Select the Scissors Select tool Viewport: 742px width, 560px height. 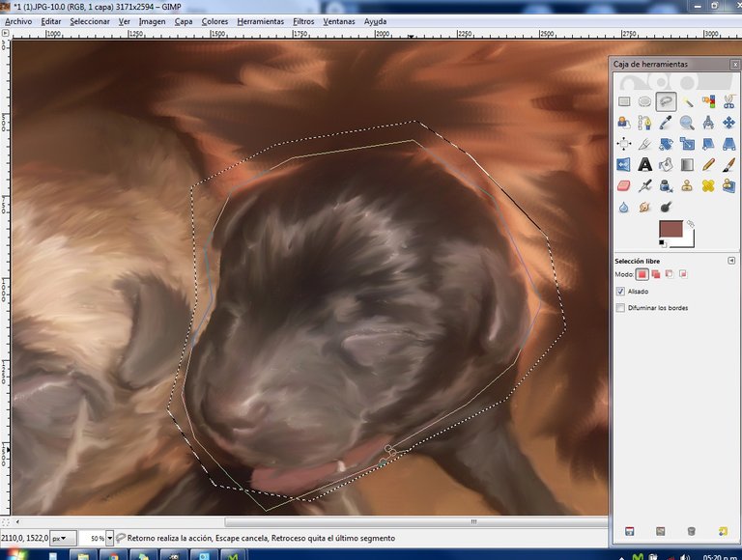(x=729, y=101)
